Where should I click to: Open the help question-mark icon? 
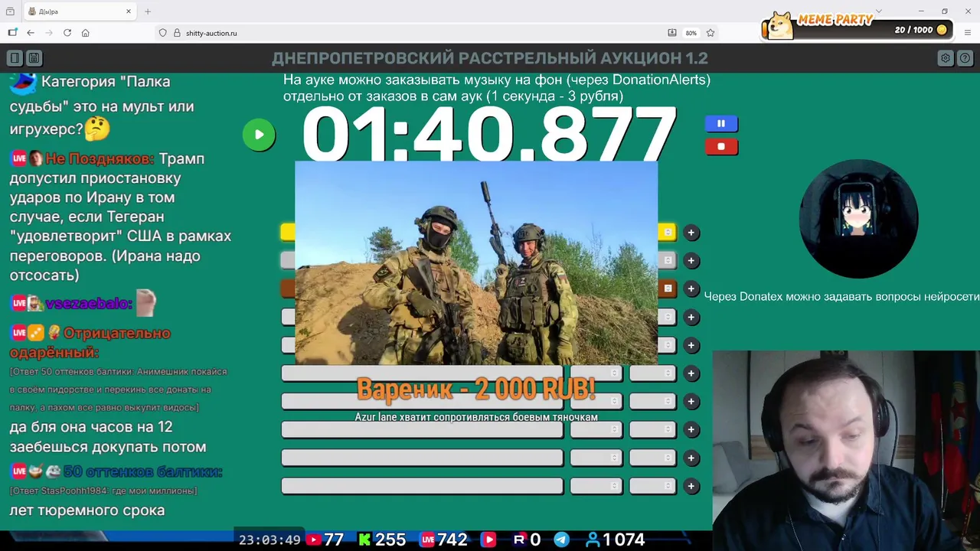coord(965,58)
